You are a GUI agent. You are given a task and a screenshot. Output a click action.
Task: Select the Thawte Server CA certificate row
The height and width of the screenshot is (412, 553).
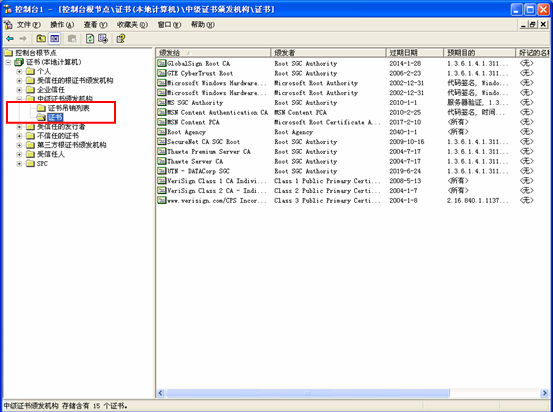coord(347,161)
